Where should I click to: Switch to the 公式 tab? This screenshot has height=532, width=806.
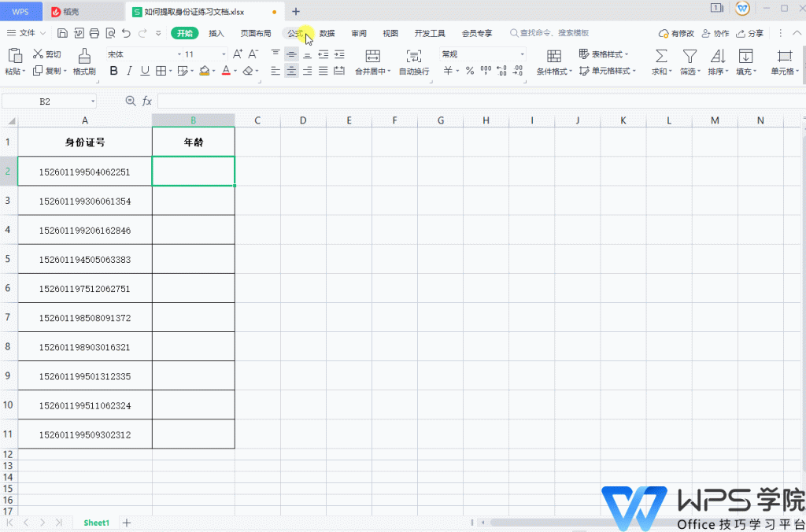coord(295,33)
